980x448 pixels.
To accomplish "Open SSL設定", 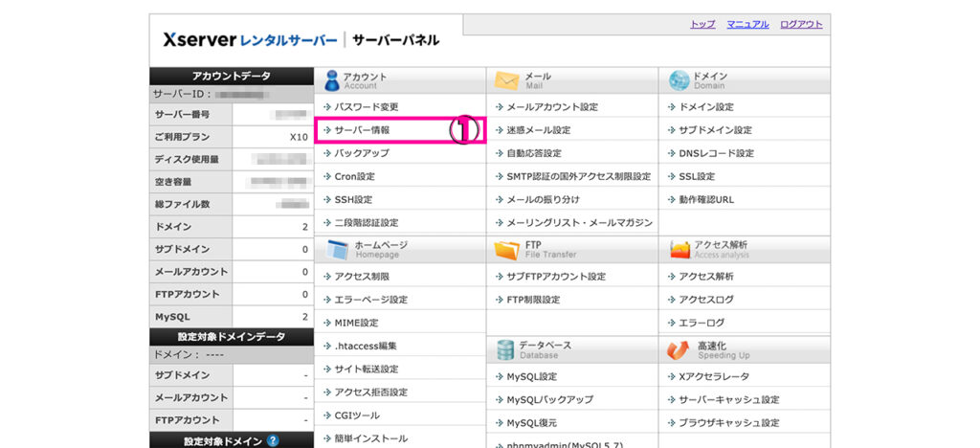I will [697, 177].
